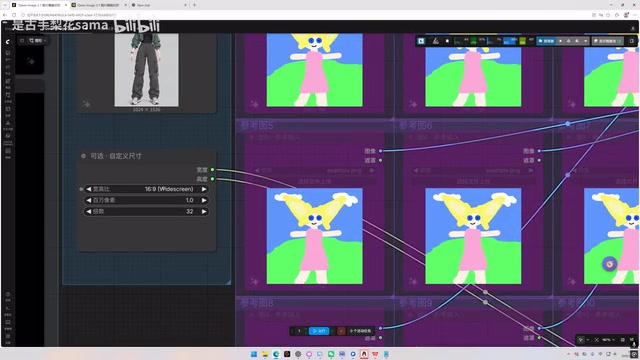Image resolution: width=640 pixels, height=360 pixels.
Task: Open WPS Office from the taskbar
Action: (375, 354)
